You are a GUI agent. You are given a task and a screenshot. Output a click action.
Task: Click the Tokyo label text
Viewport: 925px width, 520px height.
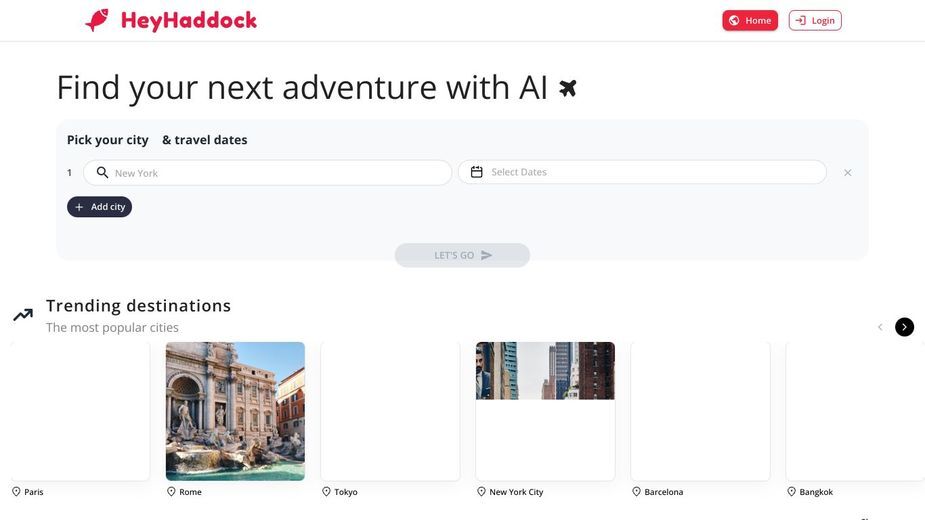(346, 492)
